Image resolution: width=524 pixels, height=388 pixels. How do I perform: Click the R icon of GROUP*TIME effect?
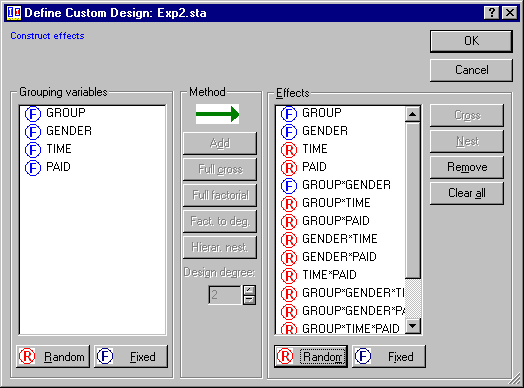(x=289, y=204)
